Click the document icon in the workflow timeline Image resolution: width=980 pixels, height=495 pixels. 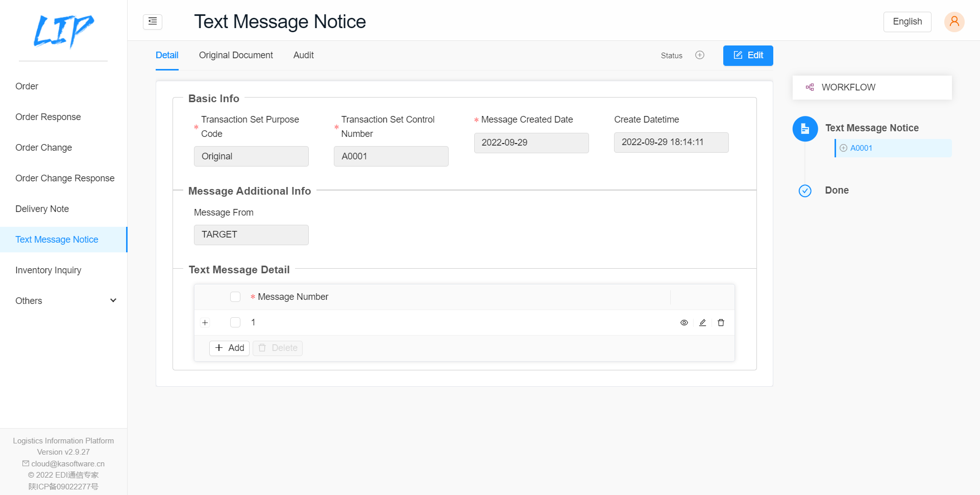805,129
